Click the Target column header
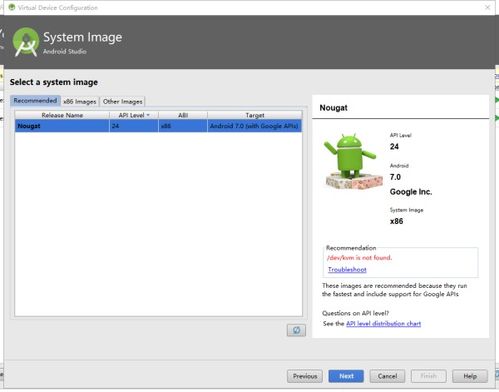The height and width of the screenshot is (392, 499). tap(255, 115)
